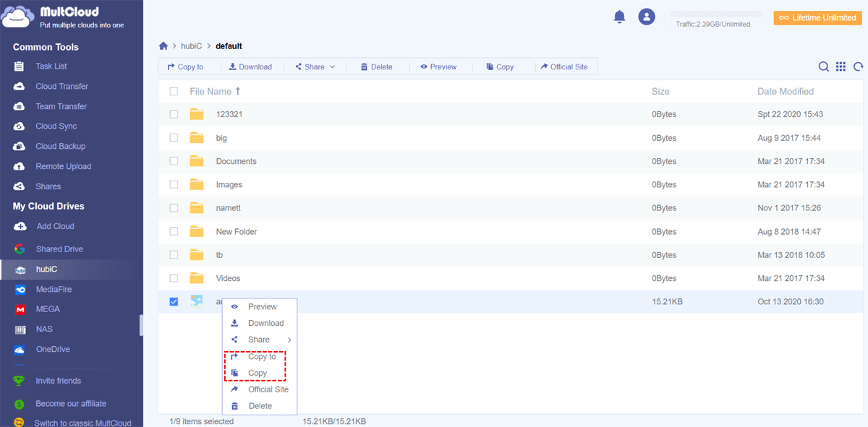Screen dimensions: 868x427
Task: Go to home breadcrumb icon
Action: pos(163,46)
